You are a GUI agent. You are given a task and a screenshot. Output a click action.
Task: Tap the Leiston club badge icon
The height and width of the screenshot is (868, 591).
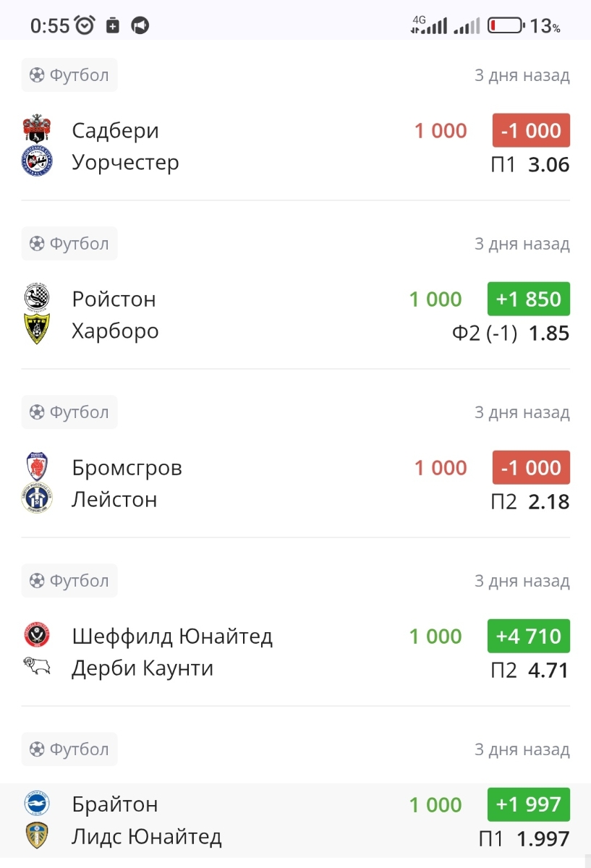coord(37,499)
